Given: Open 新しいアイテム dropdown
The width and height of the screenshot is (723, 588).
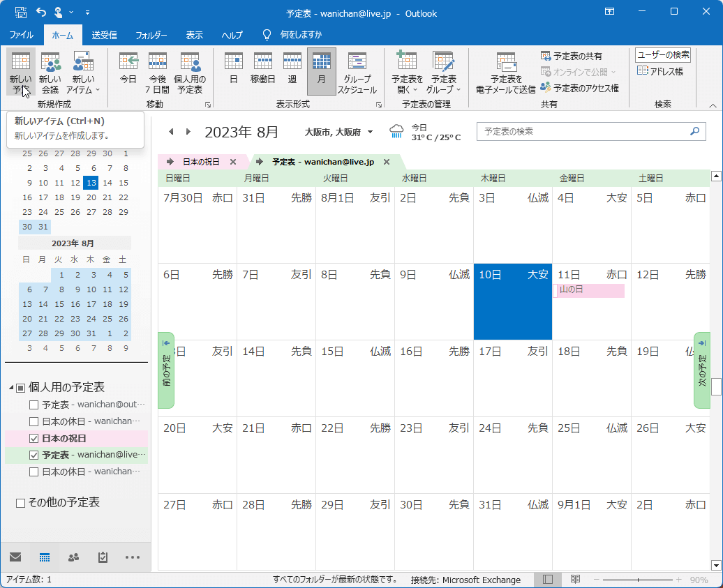Looking at the screenshot, I should tap(83, 72).
